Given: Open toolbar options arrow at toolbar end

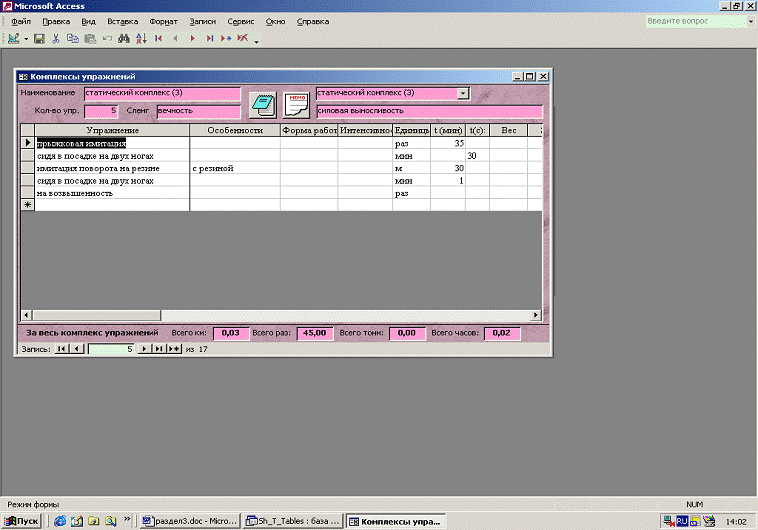Looking at the screenshot, I should tap(257, 41).
